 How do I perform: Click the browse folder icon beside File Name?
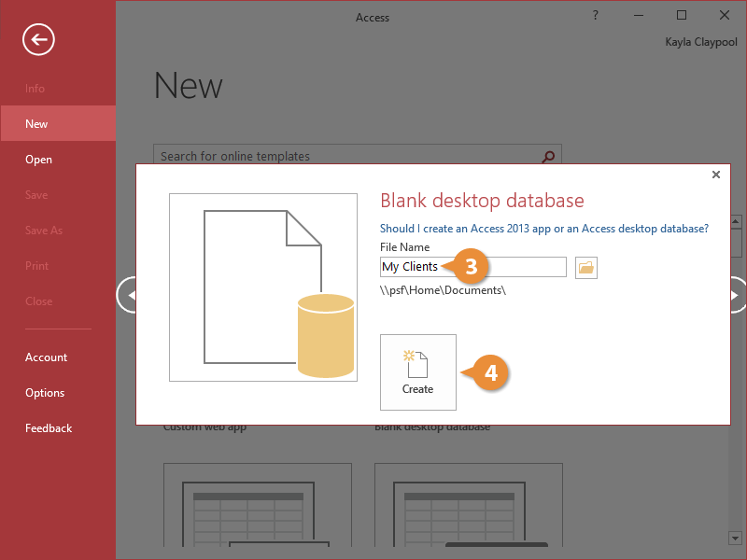point(585,268)
